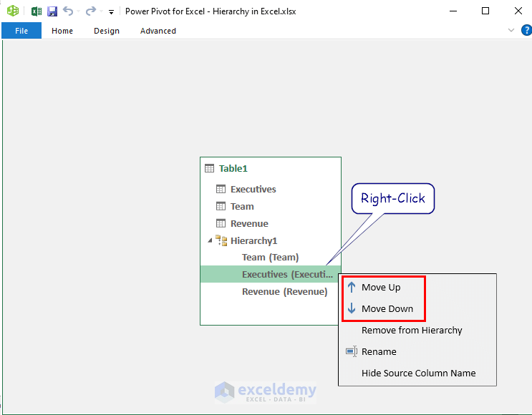Minimize the Power Pivot window

453,11
